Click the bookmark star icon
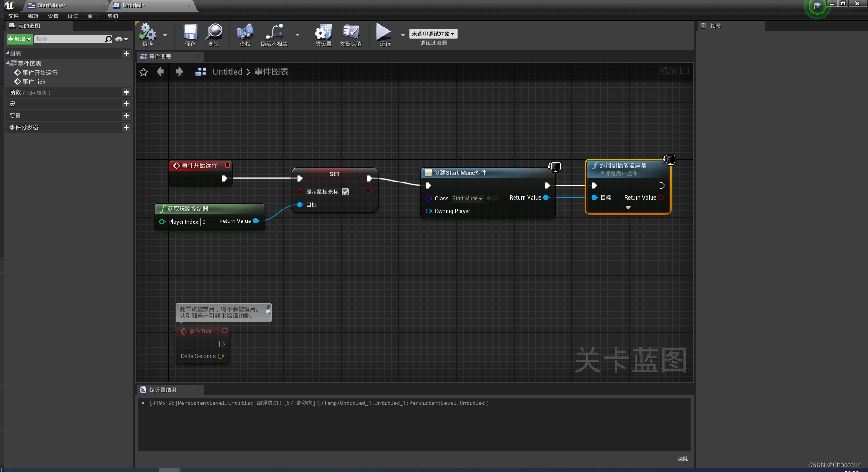 pyautogui.click(x=144, y=72)
